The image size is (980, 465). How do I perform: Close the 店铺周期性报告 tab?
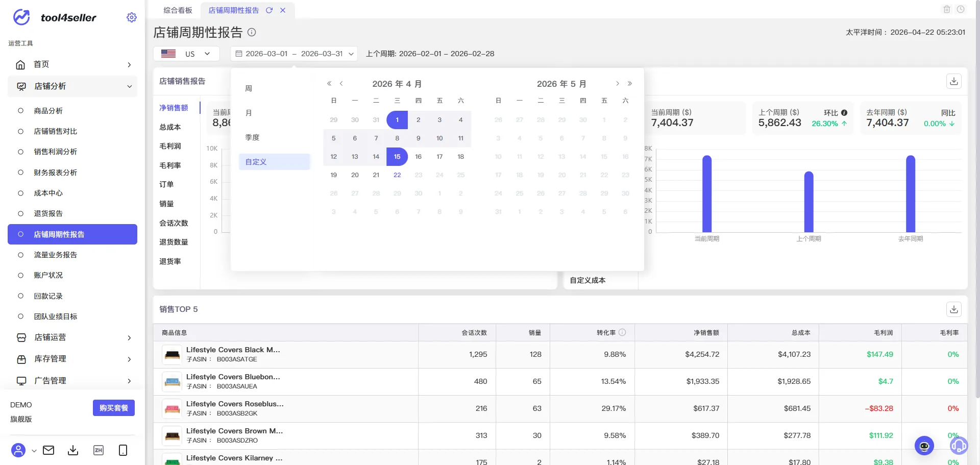[283, 10]
